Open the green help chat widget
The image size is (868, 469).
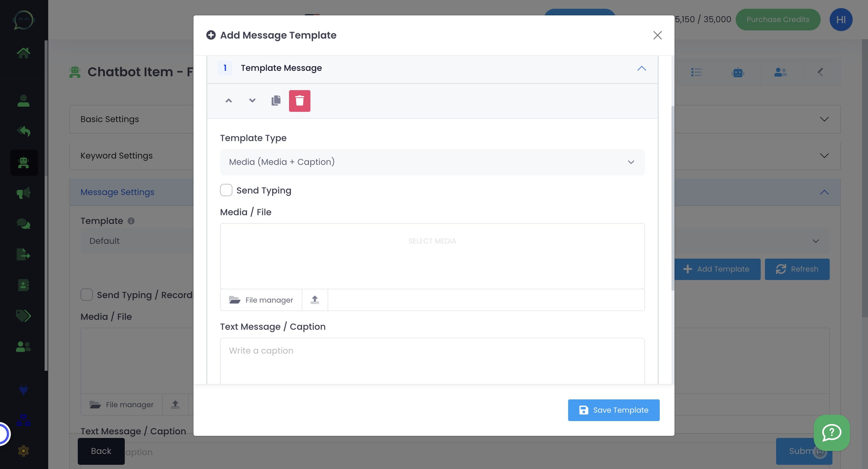pyautogui.click(x=831, y=433)
